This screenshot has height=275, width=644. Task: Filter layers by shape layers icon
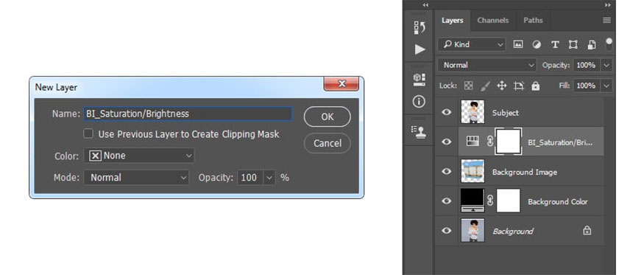[x=573, y=44]
